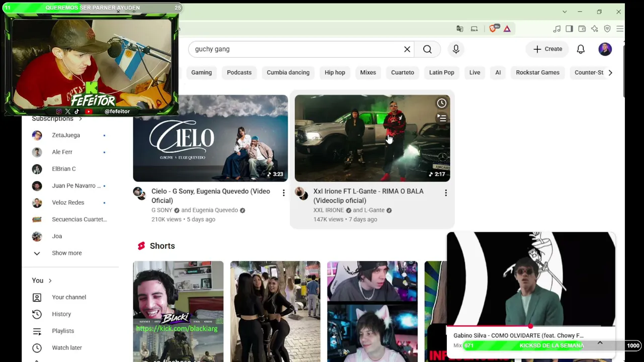Screen dimensions: 644x362
Task: Click the Watch later clock on RIMA O BALA thumbnail
Action: tap(441, 103)
